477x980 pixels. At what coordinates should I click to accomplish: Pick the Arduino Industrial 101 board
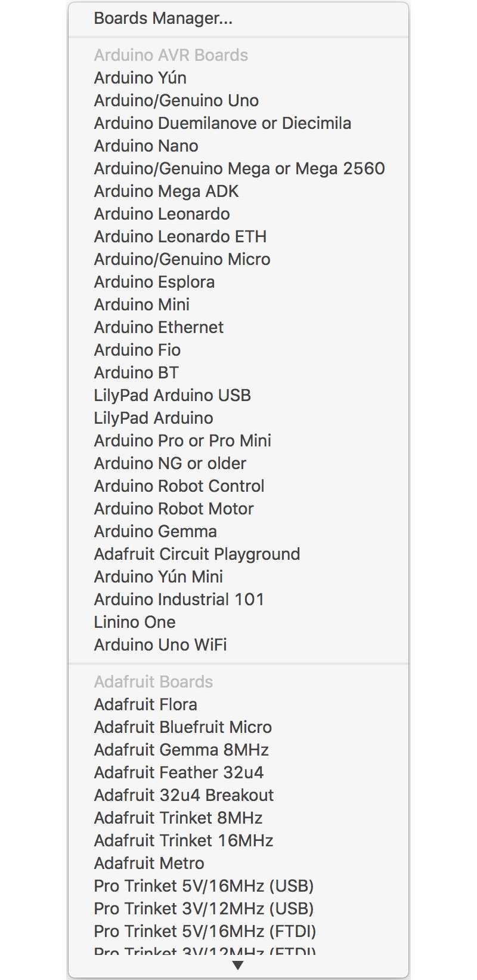pyautogui.click(x=179, y=599)
